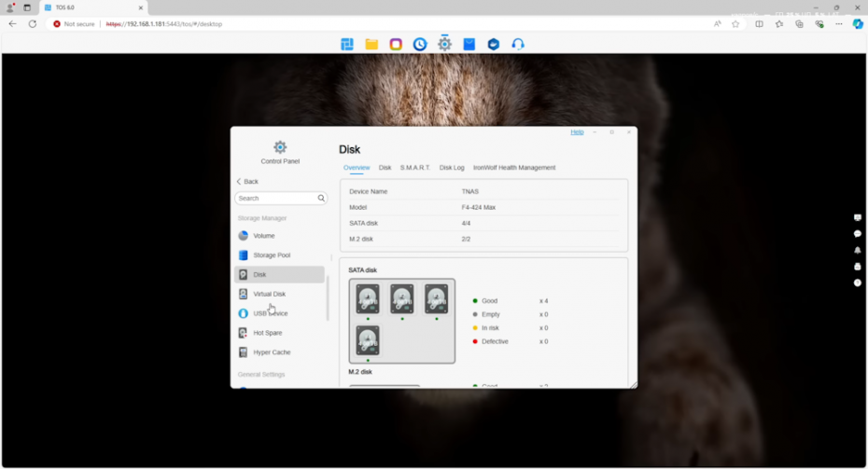Click the browser address bar URL
Image resolution: width=868 pixels, height=469 pixels.
click(164, 24)
